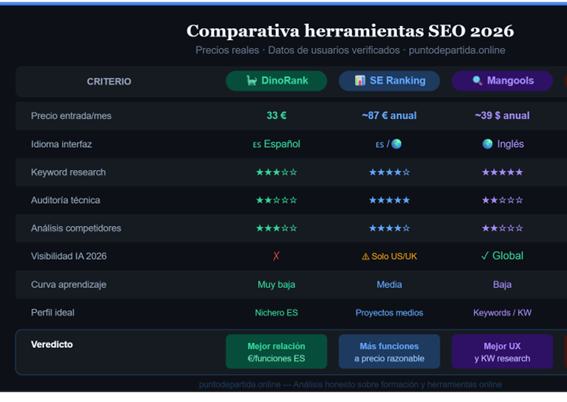Click the 'Proyectos medios' cell
567x402 pixels.
tap(389, 312)
